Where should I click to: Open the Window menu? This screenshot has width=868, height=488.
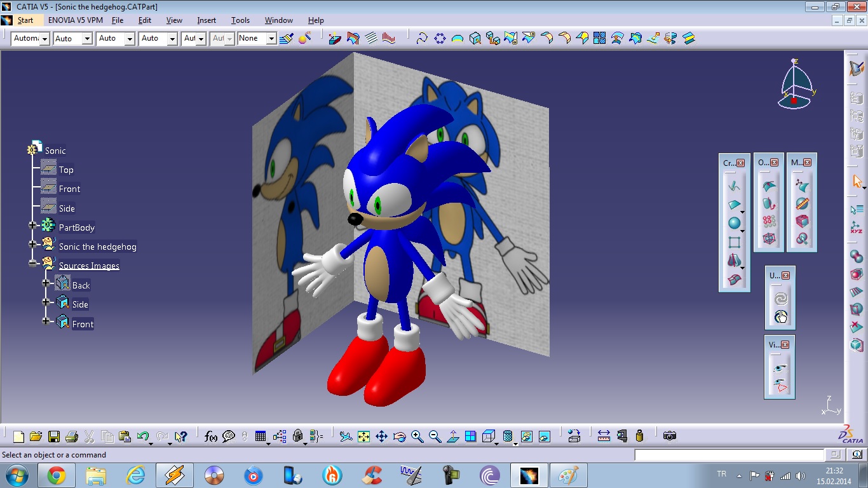[x=278, y=20]
